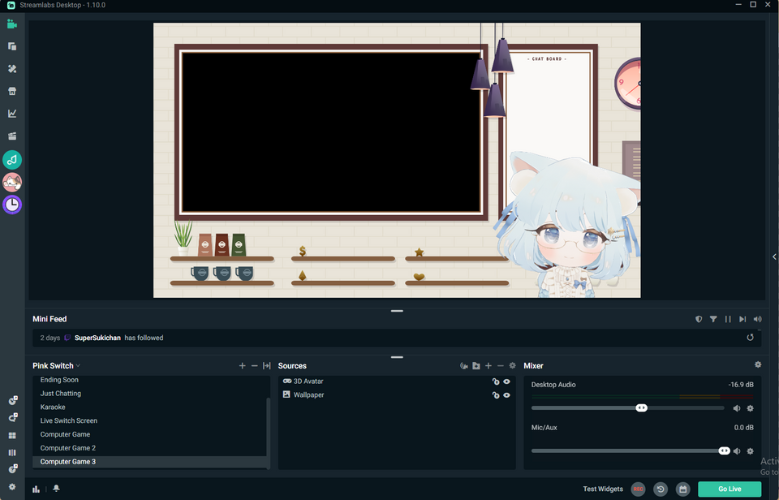Mute the Mic/Aux channel
The width and height of the screenshot is (779, 500).
point(736,451)
